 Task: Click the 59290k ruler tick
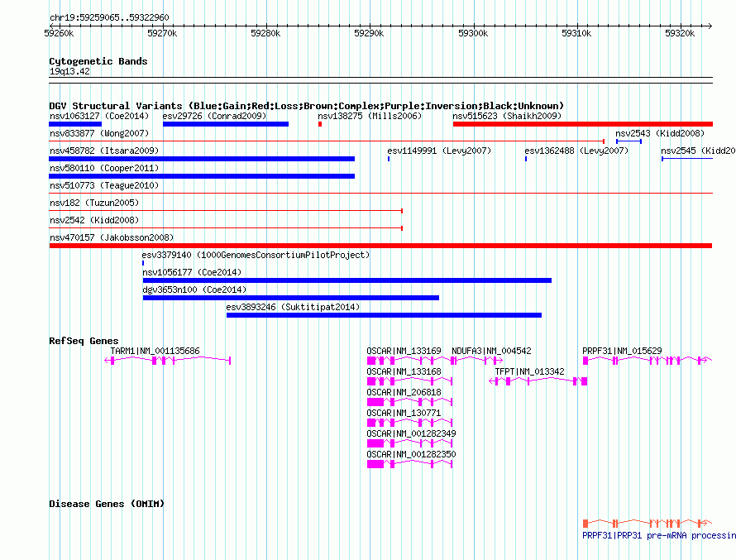369,33
